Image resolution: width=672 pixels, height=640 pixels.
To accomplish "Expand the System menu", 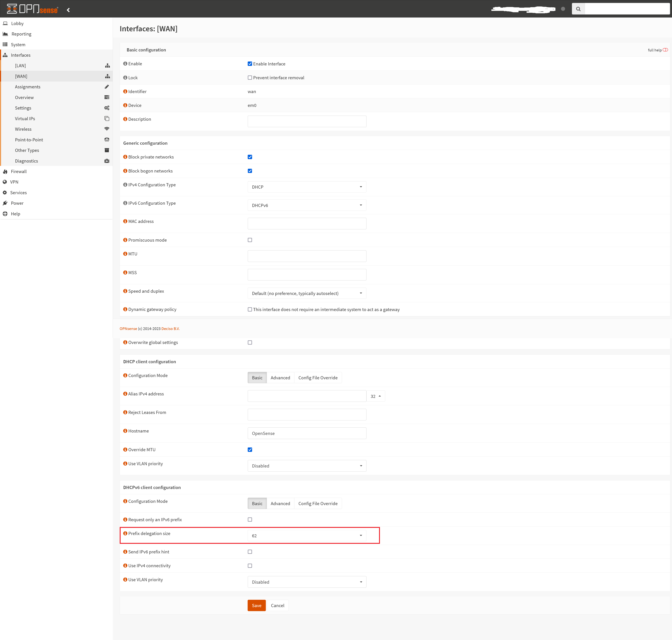I will point(18,44).
